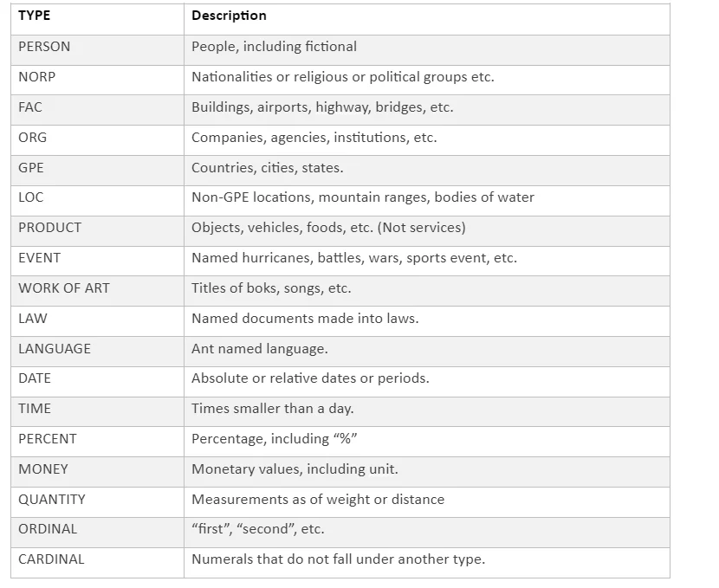Click the "Absolute or relative dates" description
The height and width of the screenshot is (588, 719).
pos(310,378)
